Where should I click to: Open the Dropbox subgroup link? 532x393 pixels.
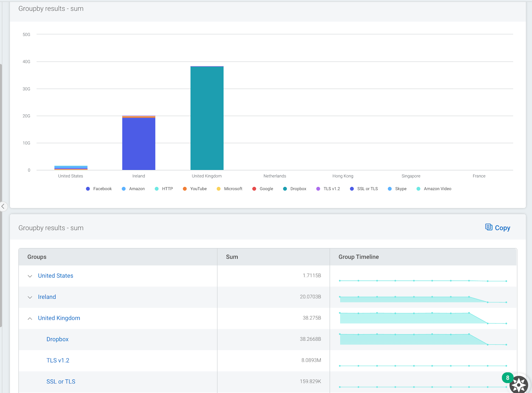[58, 339]
